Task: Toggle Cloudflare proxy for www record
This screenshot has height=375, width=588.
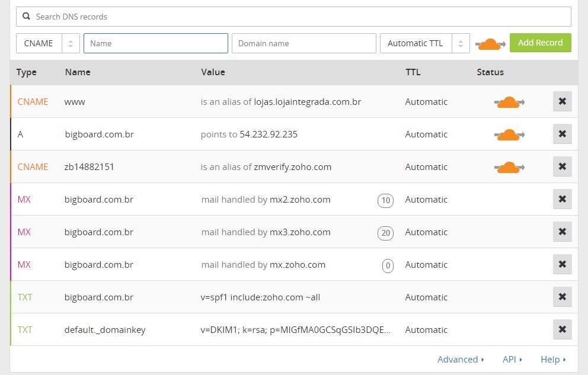Action: [509, 102]
